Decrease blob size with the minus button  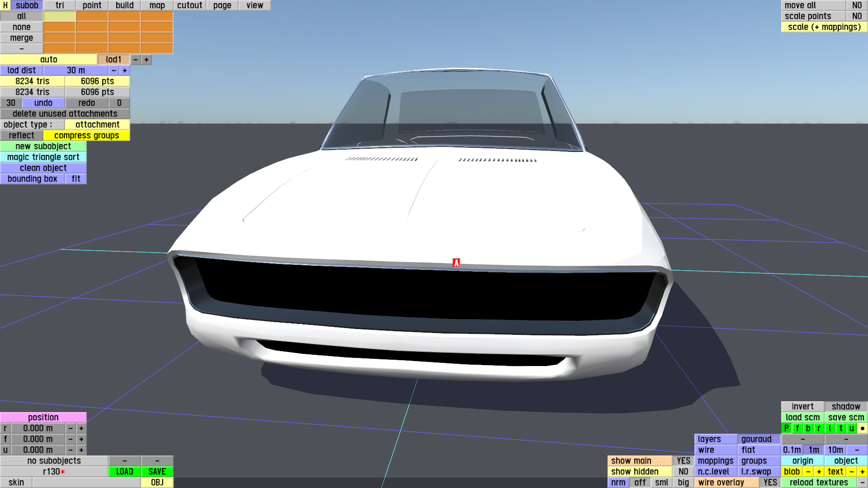pos(808,472)
